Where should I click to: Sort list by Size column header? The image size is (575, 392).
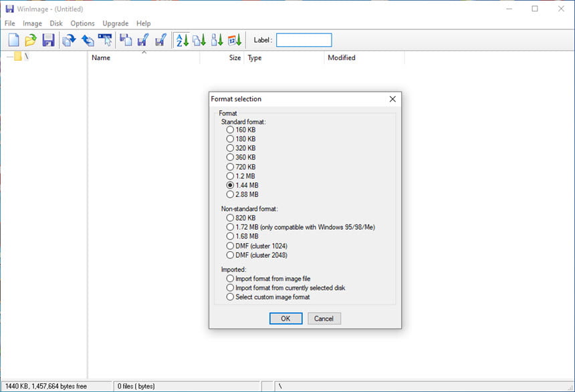click(x=222, y=57)
